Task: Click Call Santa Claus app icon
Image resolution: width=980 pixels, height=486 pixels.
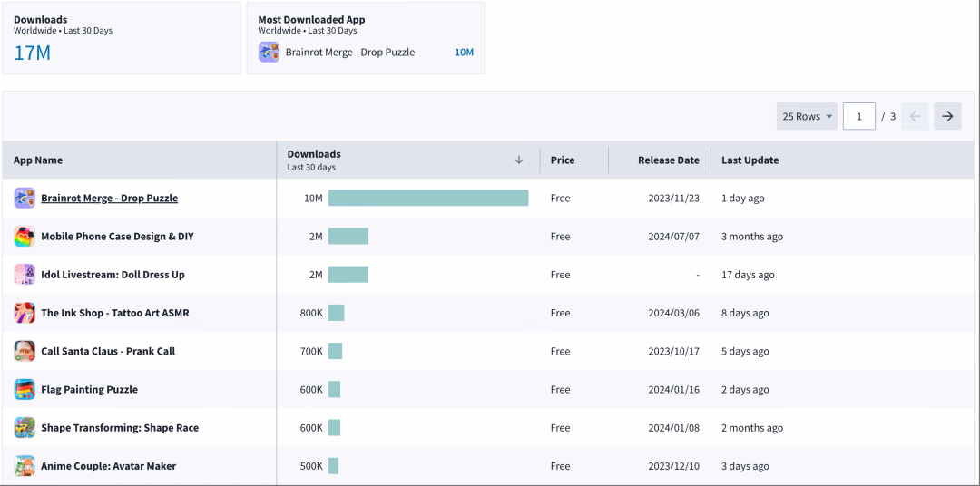Action: click(x=24, y=351)
